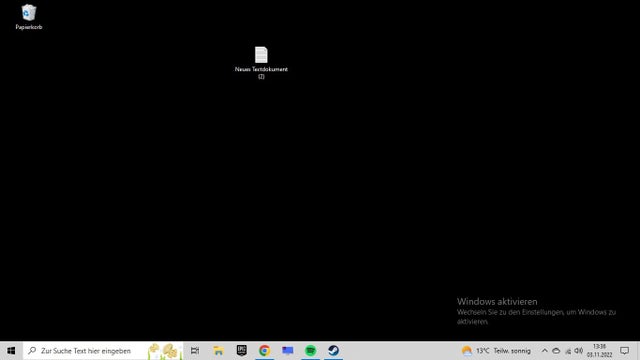Viewport: 640px width, 360px height.
Task: Open the blue monitor app on taskbar
Action: point(288,351)
